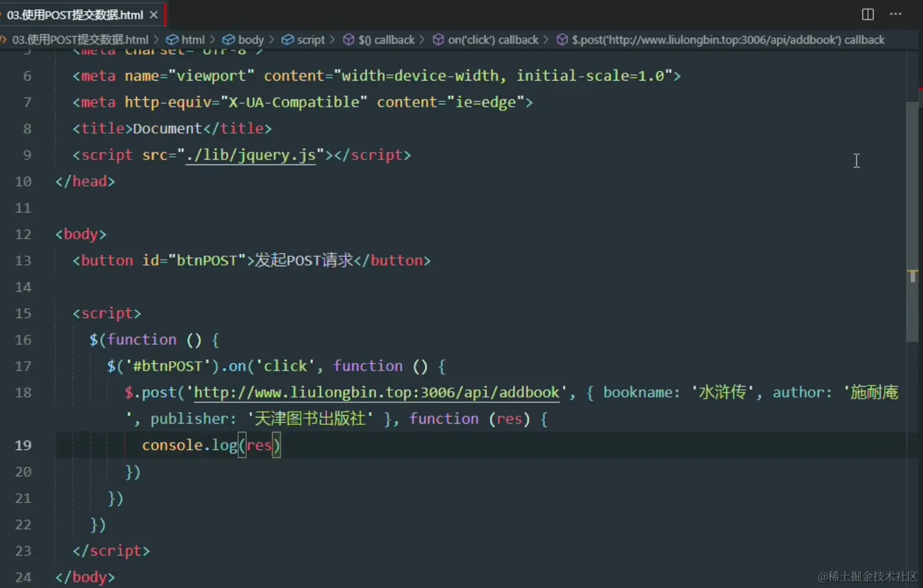
Task: Click the 'author' key on line 18
Action: tap(798, 392)
